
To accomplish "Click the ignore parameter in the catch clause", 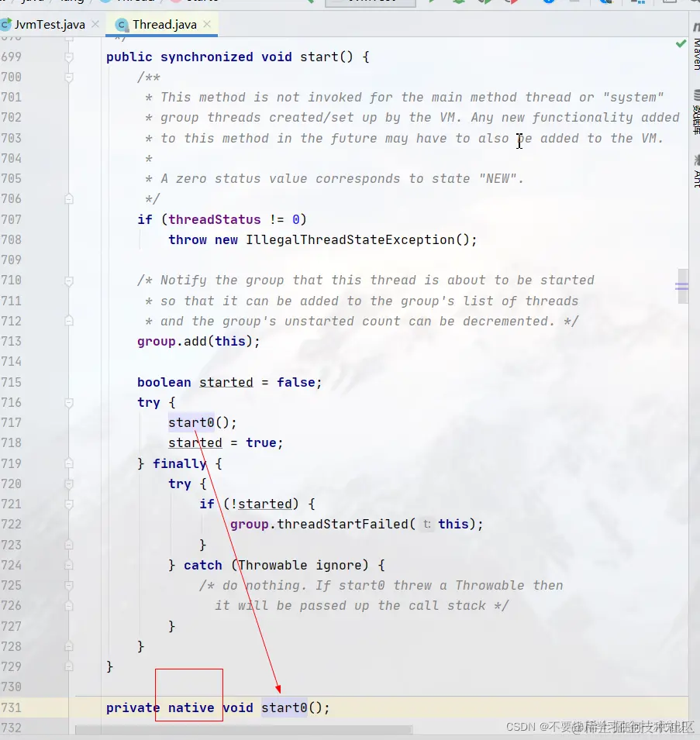I will (339, 566).
